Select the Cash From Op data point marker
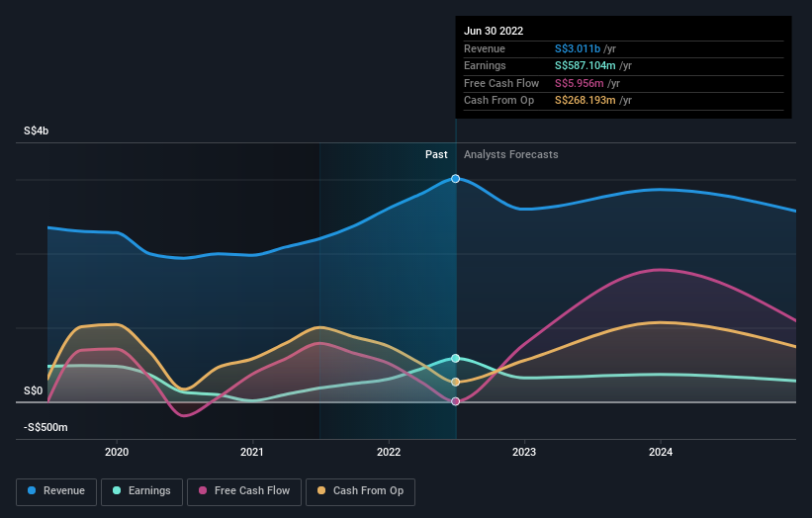The height and width of the screenshot is (518, 812). point(455,382)
